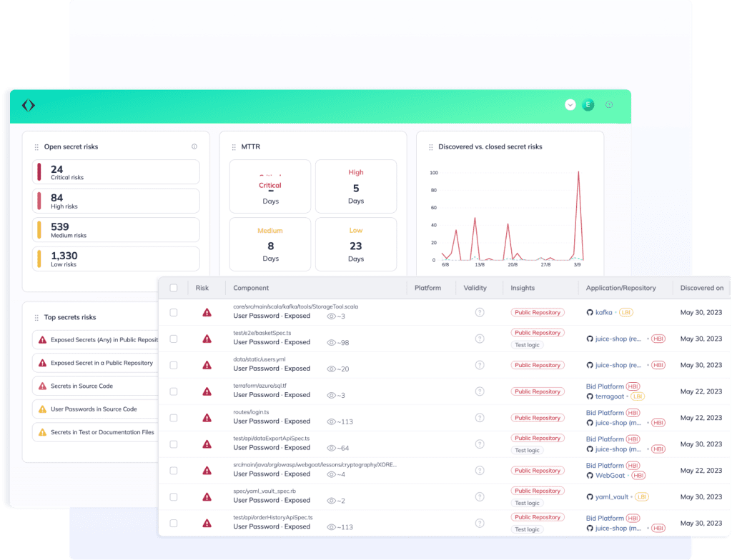Open the header dropdown chevron beside avatar
The image size is (732, 560).
(x=570, y=105)
